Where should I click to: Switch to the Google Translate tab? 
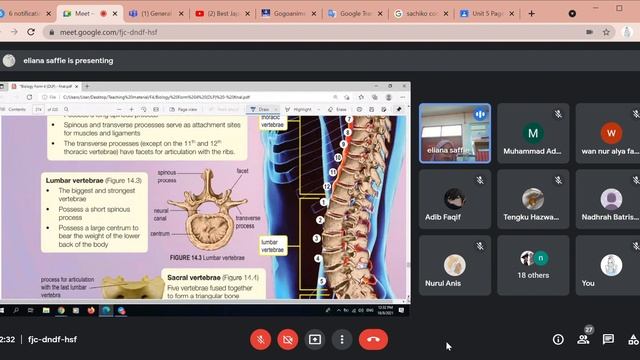(355, 13)
